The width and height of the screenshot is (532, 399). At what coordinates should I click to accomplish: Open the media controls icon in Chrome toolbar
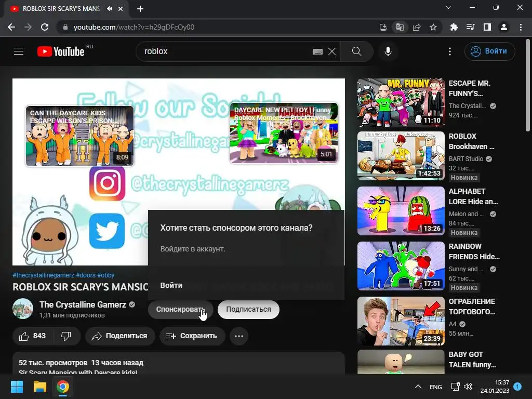pyautogui.click(x=470, y=27)
